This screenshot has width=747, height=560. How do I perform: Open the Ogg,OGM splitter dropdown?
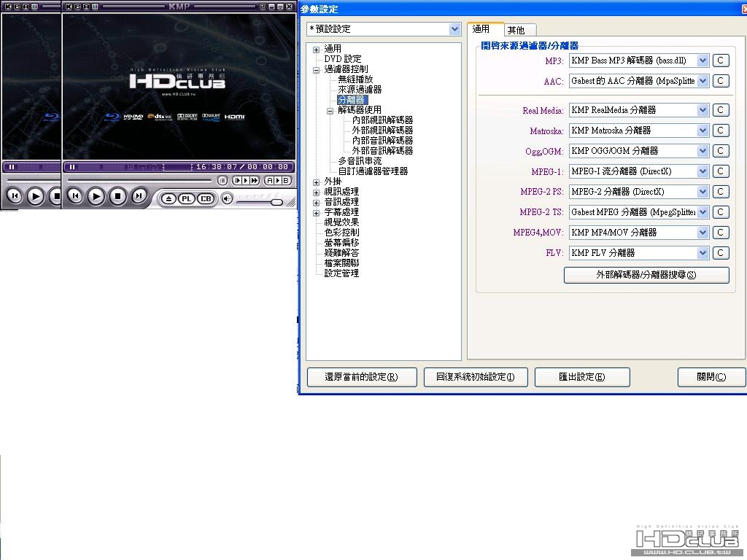pyautogui.click(x=703, y=151)
